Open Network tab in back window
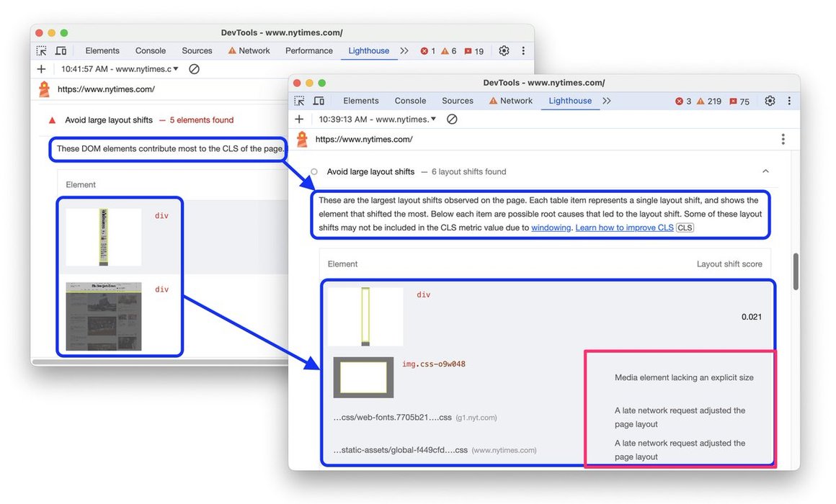Viewport: 836px width, 504px height. pos(249,50)
